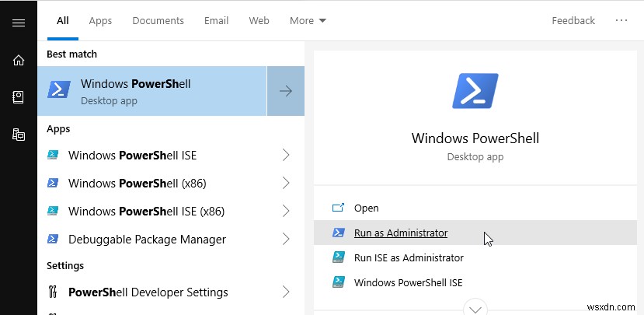Choose Run as Administrator
This screenshot has height=315, width=644.
click(475, 233)
